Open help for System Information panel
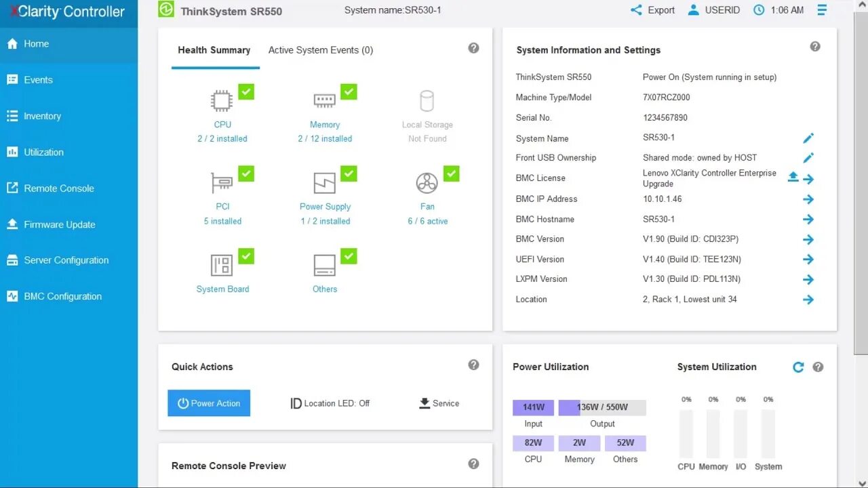Screen dimensions: 868x488 click(x=815, y=47)
